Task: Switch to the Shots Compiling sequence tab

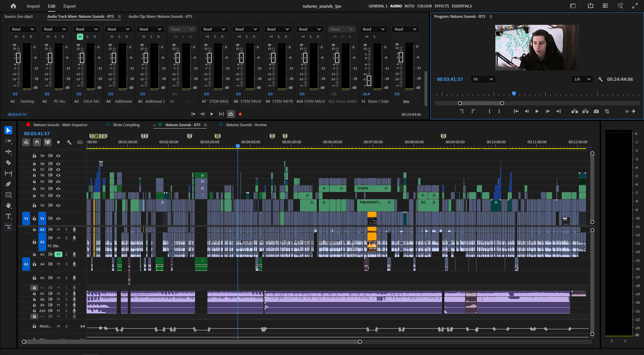Action: (126, 124)
